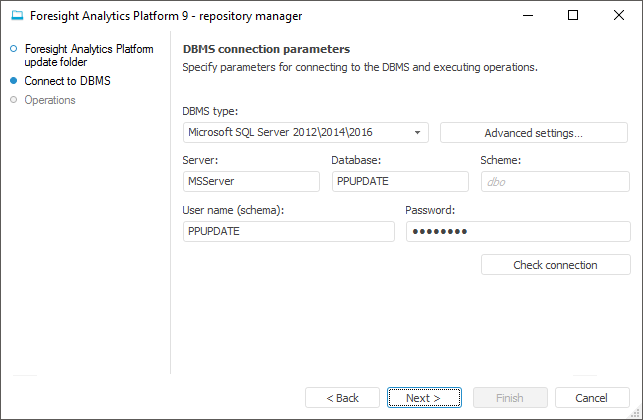Click the DBMS type dropdown arrow
643x420 pixels.
[417, 133]
